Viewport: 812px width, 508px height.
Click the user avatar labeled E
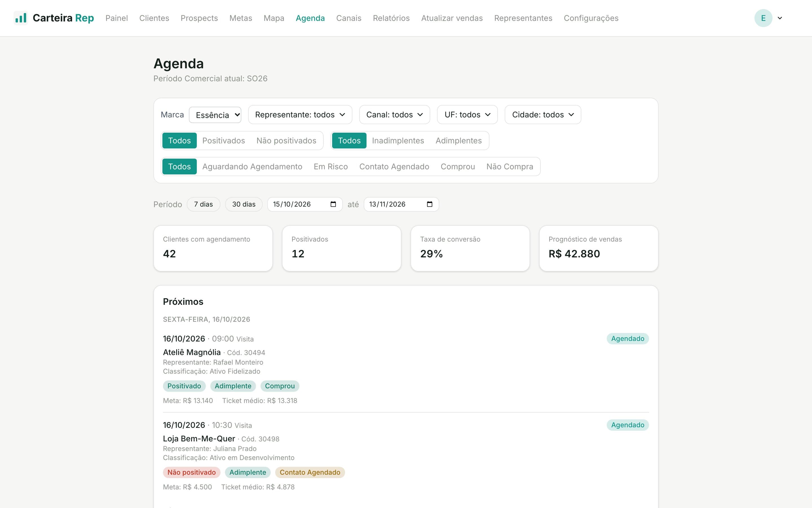click(763, 18)
